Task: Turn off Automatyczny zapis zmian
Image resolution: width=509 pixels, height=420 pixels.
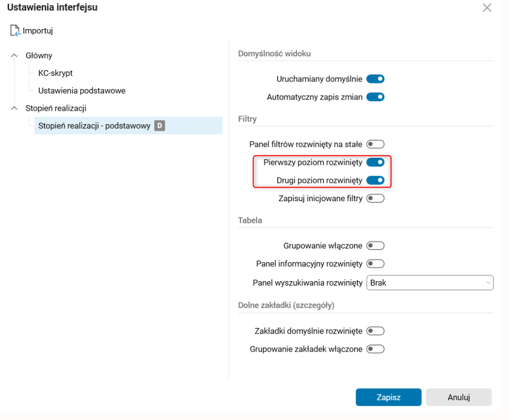Action: coord(375,97)
